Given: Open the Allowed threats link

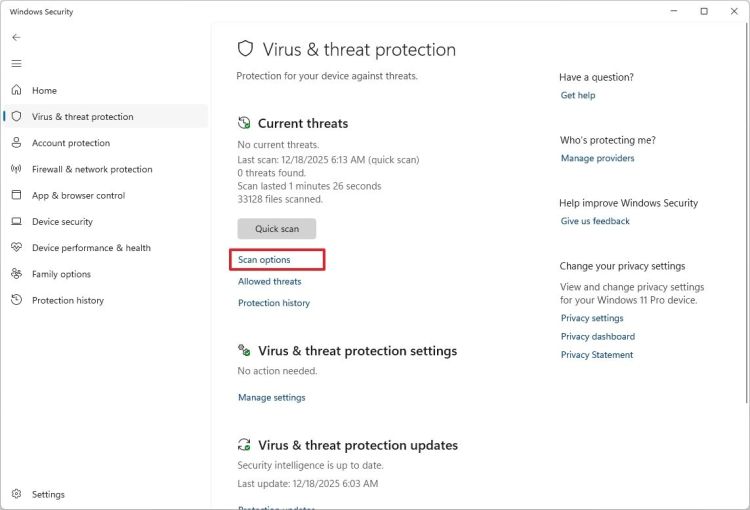Looking at the screenshot, I should coord(269,282).
